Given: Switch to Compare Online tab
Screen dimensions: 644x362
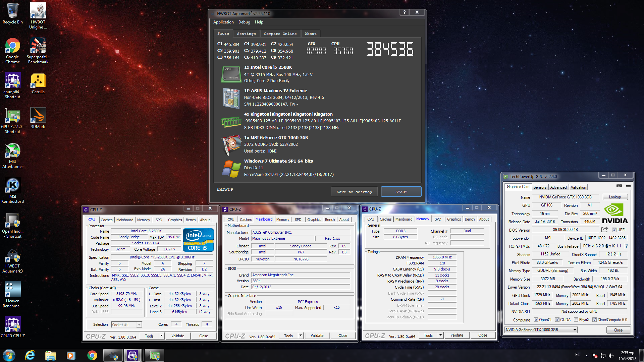Looking at the screenshot, I should [280, 34].
